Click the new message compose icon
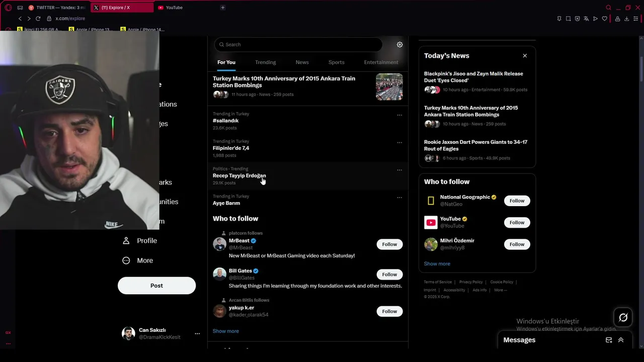Screen dimensions: 644x362 609,340
